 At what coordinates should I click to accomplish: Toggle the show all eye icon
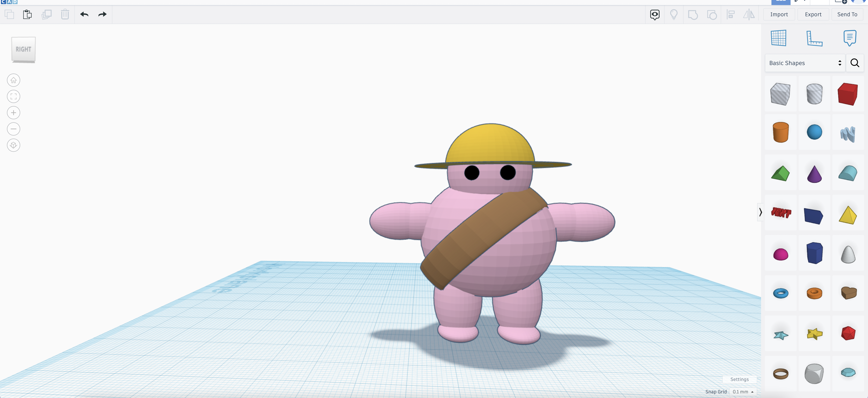[655, 15]
